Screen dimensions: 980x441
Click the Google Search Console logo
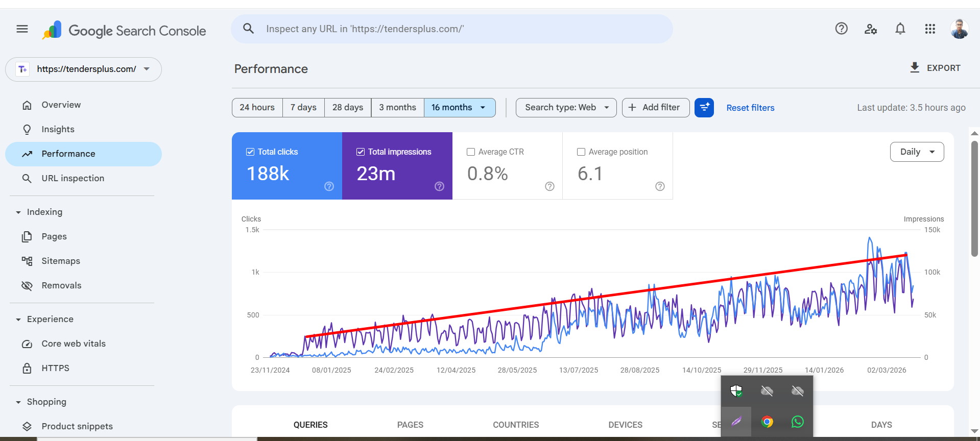pos(125,31)
